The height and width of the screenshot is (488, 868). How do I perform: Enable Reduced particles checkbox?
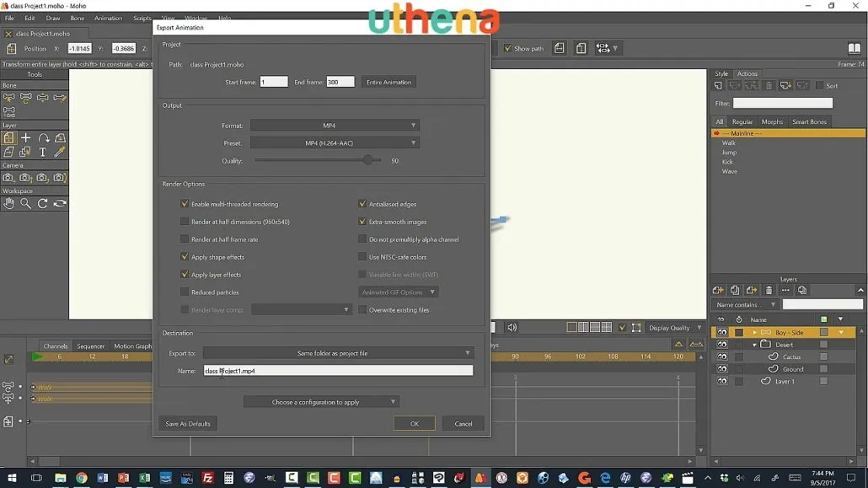(x=185, y=292)
